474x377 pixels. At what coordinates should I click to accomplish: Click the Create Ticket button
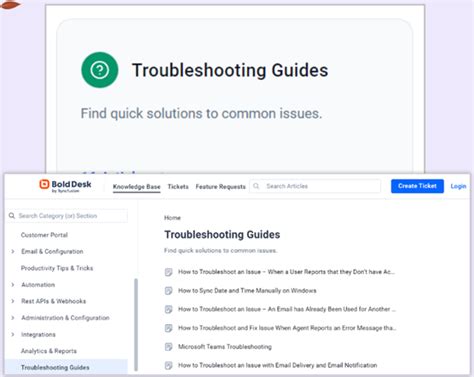tap(417, 186)
